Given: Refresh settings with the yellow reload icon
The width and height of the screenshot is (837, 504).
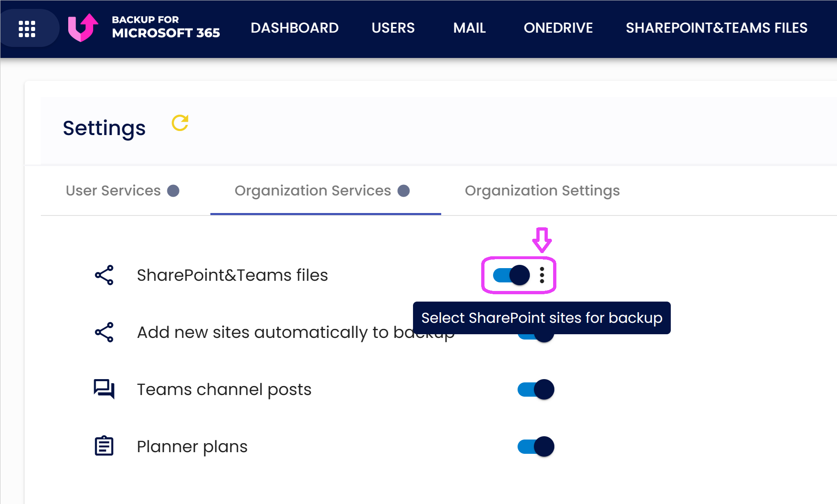Looking at the screenshot, I should pos(180,123).
